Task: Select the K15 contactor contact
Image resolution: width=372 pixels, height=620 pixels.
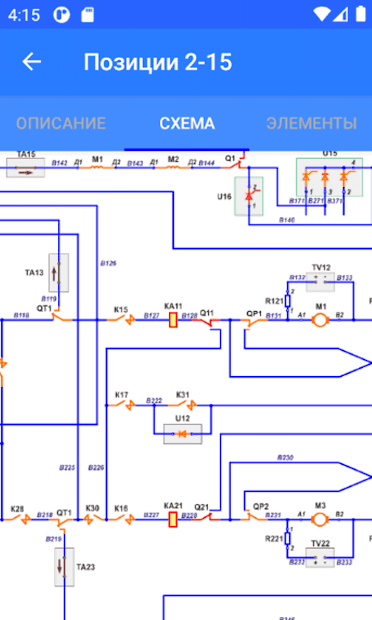Action: (122, 319)
